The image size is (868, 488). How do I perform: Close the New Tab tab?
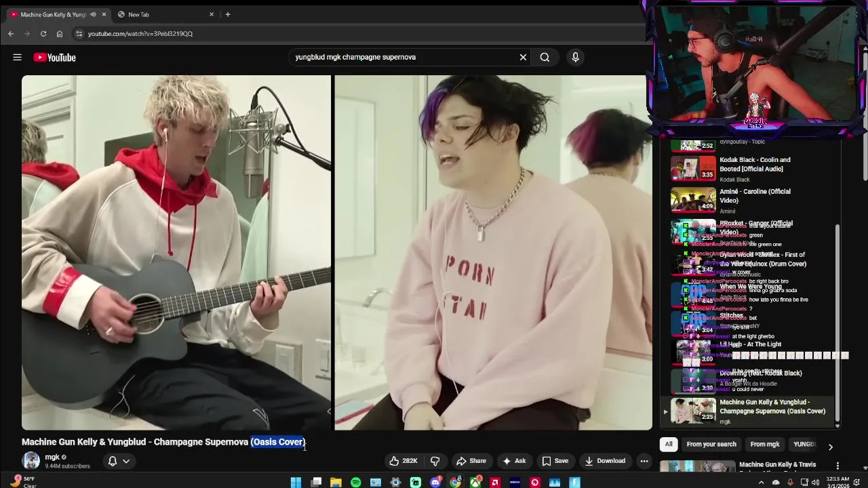(212, 14)
